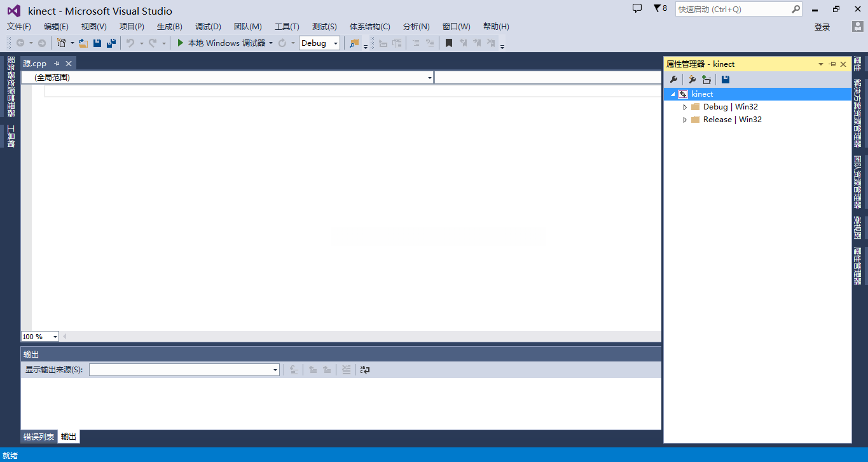Open the 服务器资源管理器 side tab
This screenshot has height=462, width=868.
coord(10,87)
